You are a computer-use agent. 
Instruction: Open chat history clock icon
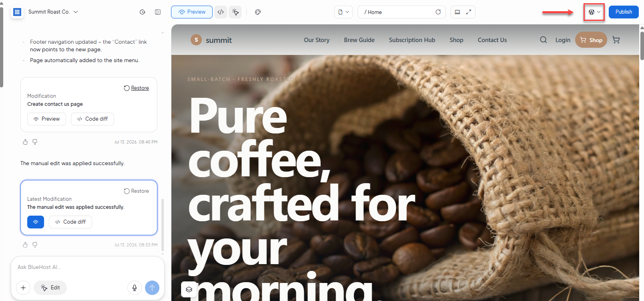142,12
